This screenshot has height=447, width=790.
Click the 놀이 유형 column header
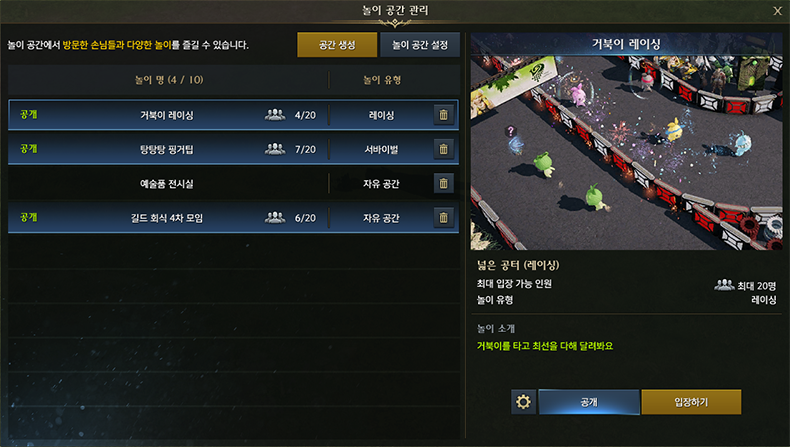pyautogui.click(x=382, y=80)
